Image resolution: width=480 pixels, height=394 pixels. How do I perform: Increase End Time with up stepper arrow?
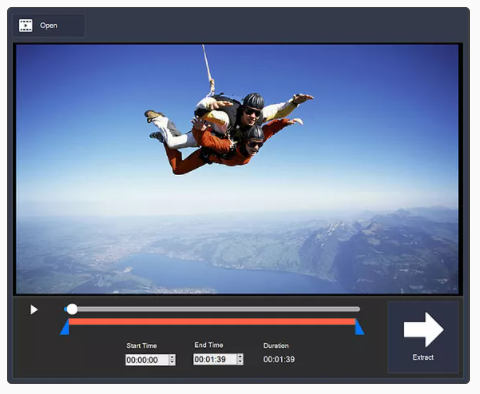click(x=240, y=357)
